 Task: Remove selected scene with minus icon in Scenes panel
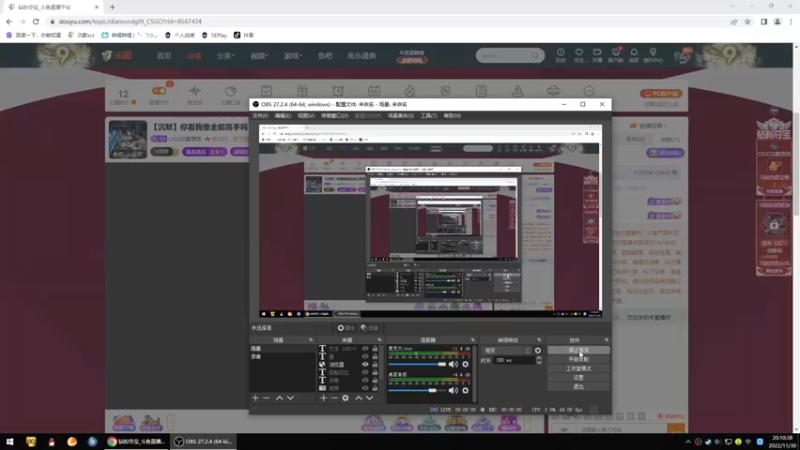click(x=266, y=398)
